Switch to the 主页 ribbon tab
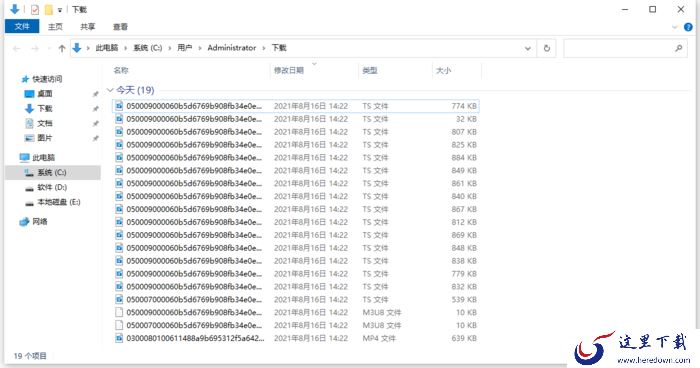Viewport: 700px width, 368px height. (x=55, y=27)
